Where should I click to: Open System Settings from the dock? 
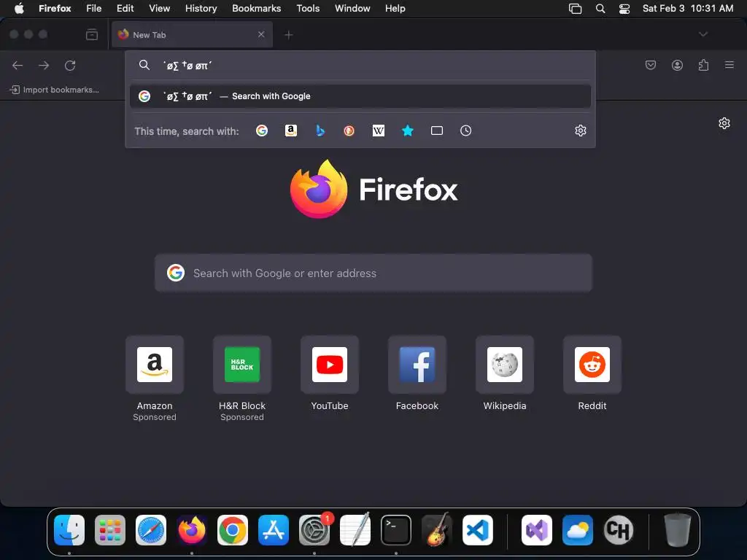(314, 530)
